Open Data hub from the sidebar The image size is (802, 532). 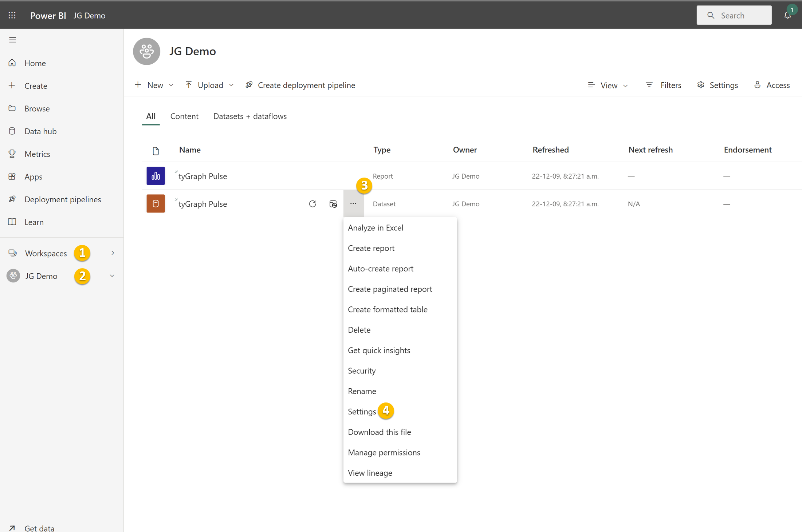pyautogui.click(x=40, y=131)
